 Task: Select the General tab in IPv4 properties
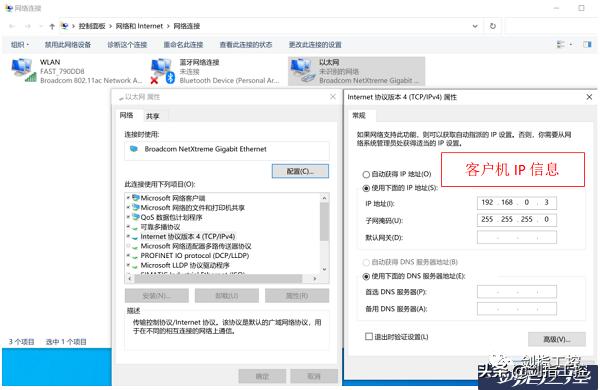(x=359, y=115)
